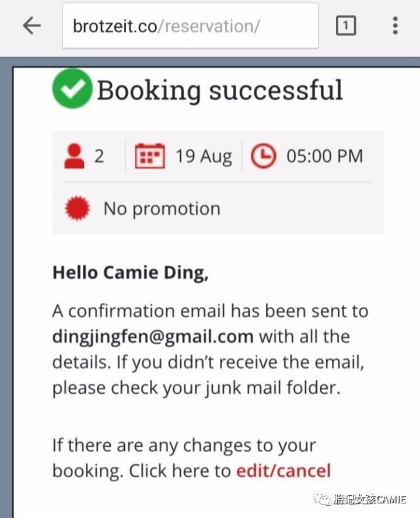Select the 05:00 PM booking time
This screenshot has height=518, width=420.
[324, 156]
